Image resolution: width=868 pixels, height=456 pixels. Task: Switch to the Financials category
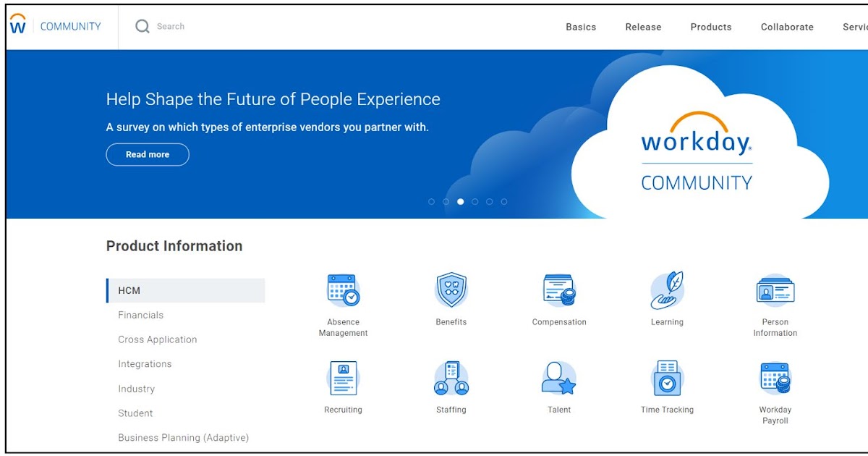(140, 315)
